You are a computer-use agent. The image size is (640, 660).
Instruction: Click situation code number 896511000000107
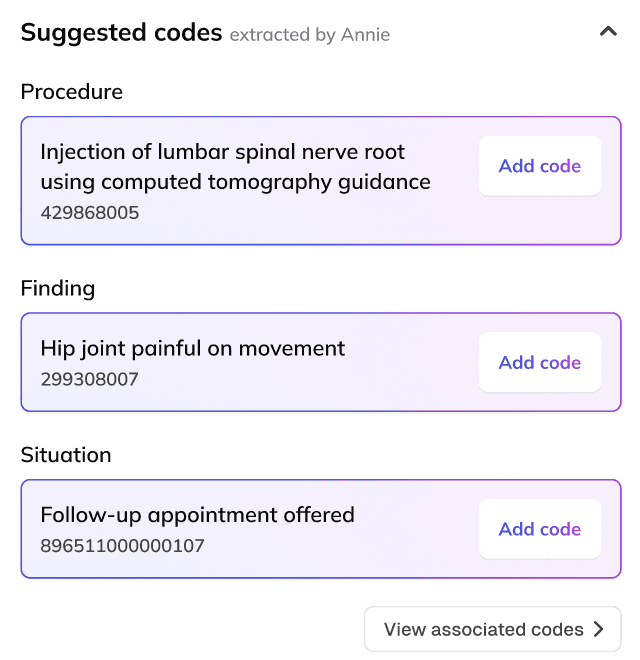pyautogui.click(x=122, y=546)
